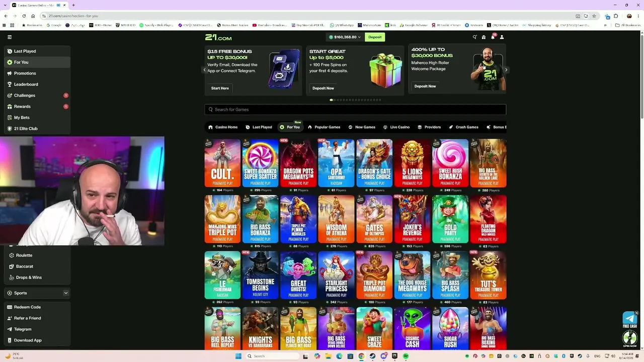Image resolution: width=644 pixels, height=362 pixels.
Task: Bookmark this page with the star icon
Action: (x=594, y=16)
